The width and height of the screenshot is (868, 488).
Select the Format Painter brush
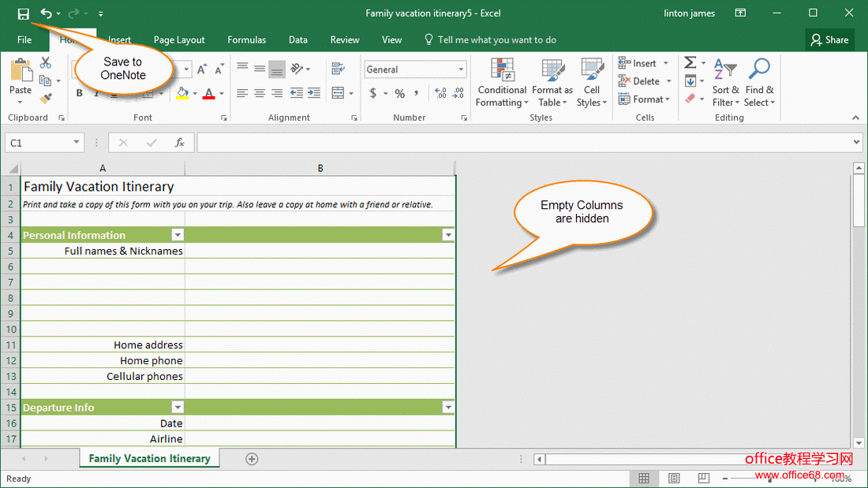[46, 99]
